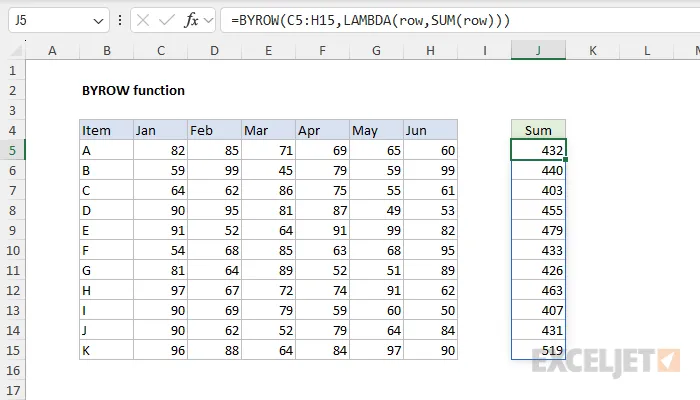Viewport: 700px width, 400px height.
Task: Click Apr value 63 for item F
Action: pyautogui.click(x=323, y=250)
